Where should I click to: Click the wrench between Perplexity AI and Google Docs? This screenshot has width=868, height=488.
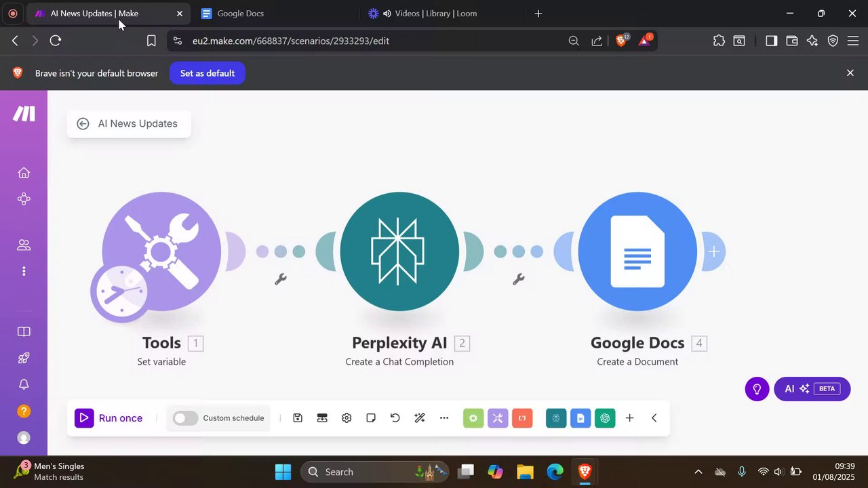pos(519,279)
